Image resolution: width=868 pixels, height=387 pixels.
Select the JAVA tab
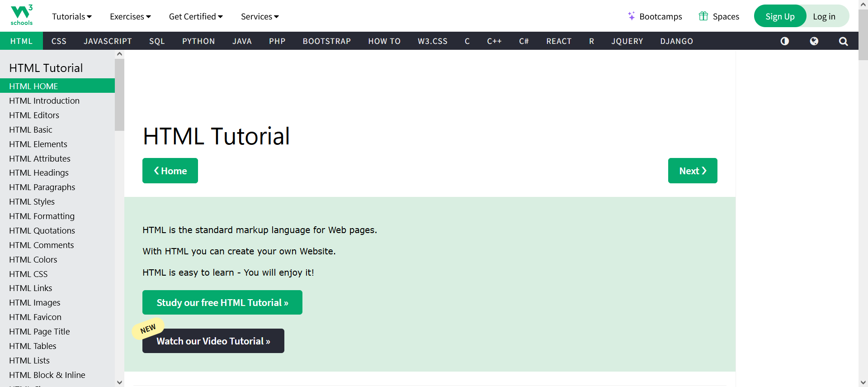click(x=242, y=41)
